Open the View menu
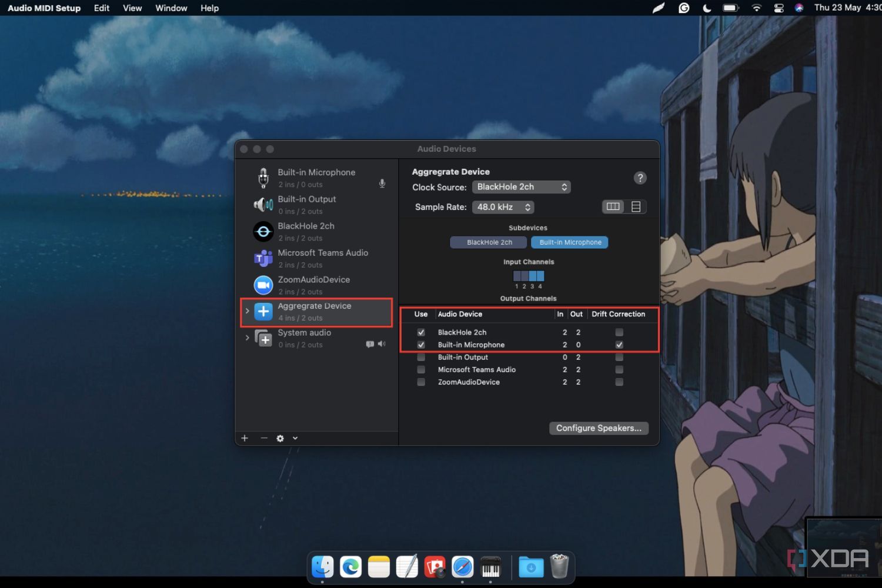882x588 pixels. (x=132, y=8)
